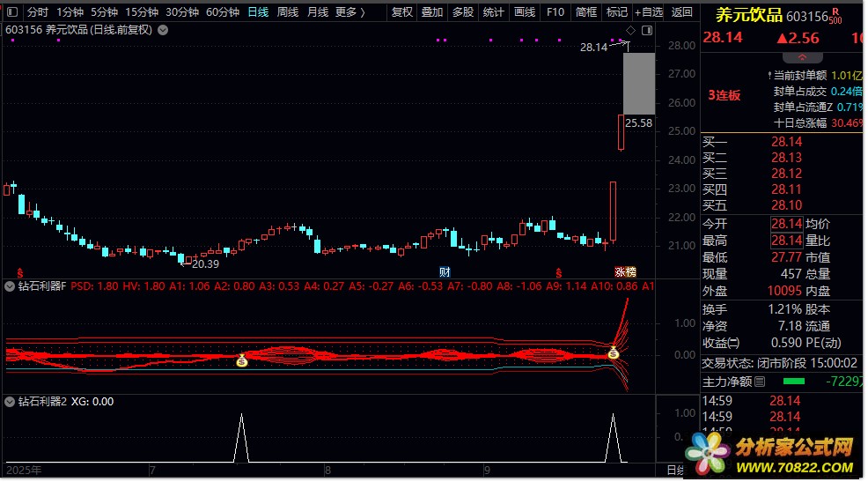Screen dimensions: 868x482
Task: Switch to the 30分钟 chart tab
Action: point(182,12)
